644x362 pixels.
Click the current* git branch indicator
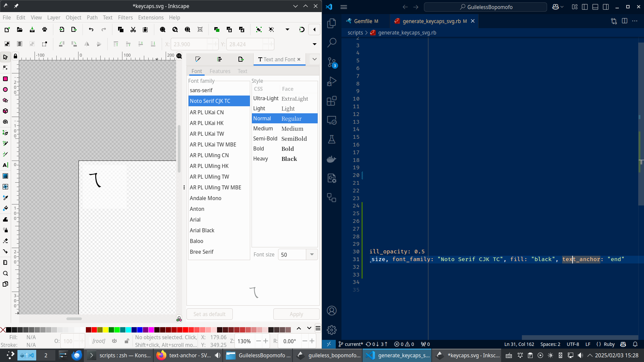[351, 344]
